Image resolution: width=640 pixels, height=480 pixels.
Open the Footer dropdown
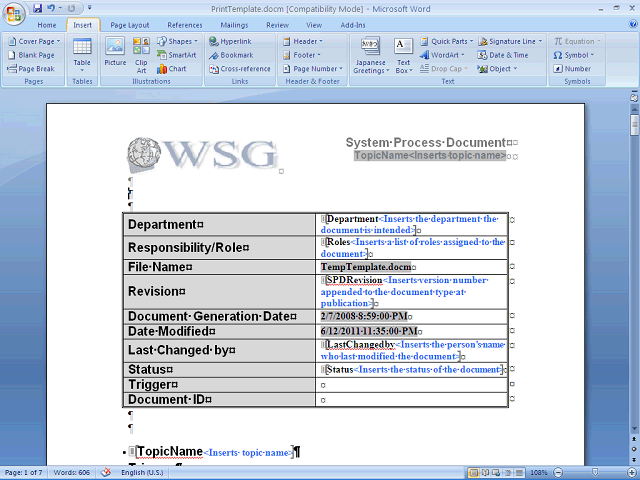[x=302, y=55]
